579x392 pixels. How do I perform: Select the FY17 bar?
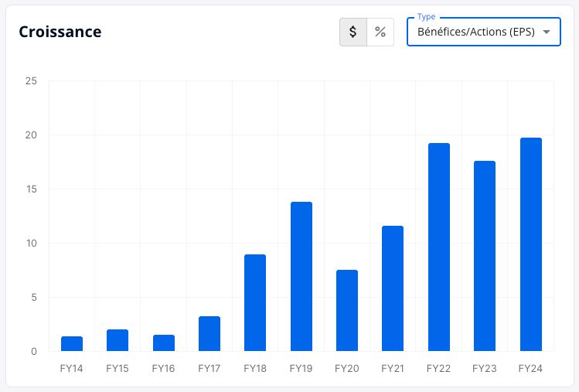tap(209, 333)
